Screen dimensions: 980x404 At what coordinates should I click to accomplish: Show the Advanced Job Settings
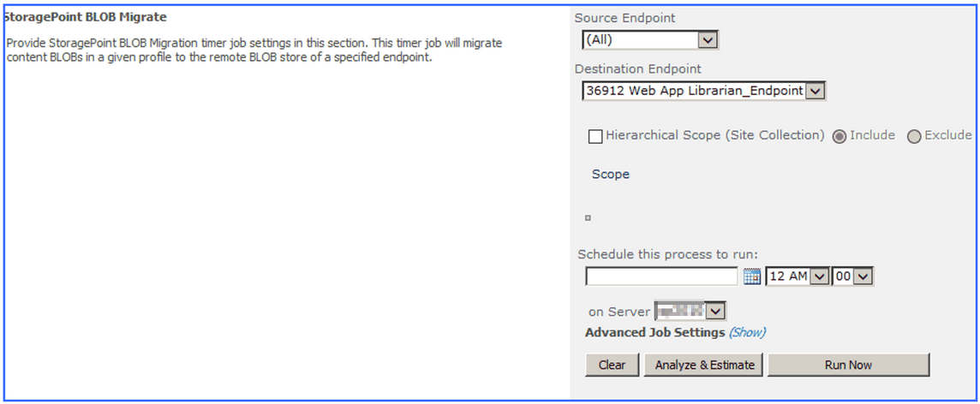[747, 332]
